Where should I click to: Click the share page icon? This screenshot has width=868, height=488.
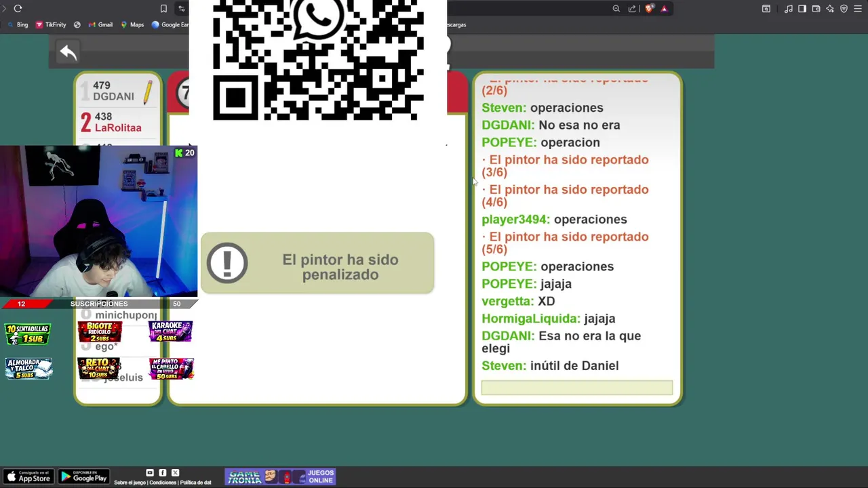click(632, 9)
